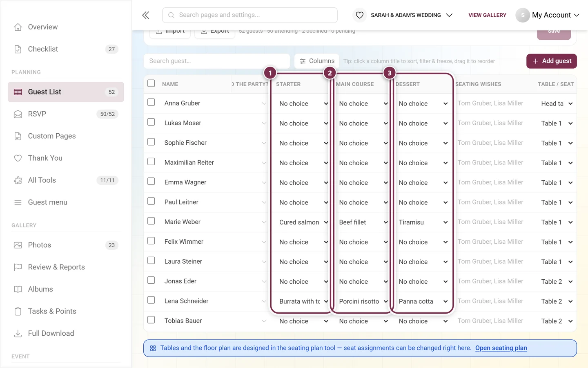Open Lena Schneider's main course dropdown
588x368 pixels.
click(363, 302)
